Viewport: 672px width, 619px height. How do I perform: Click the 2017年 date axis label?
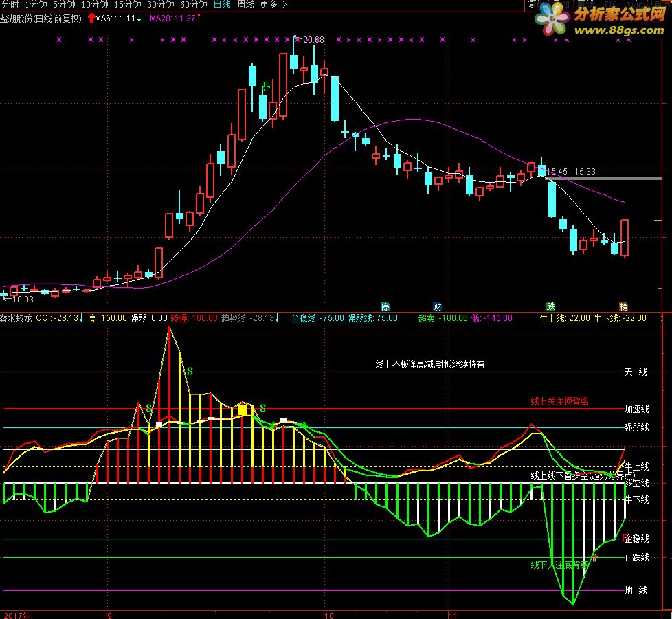tap(17, 616)
